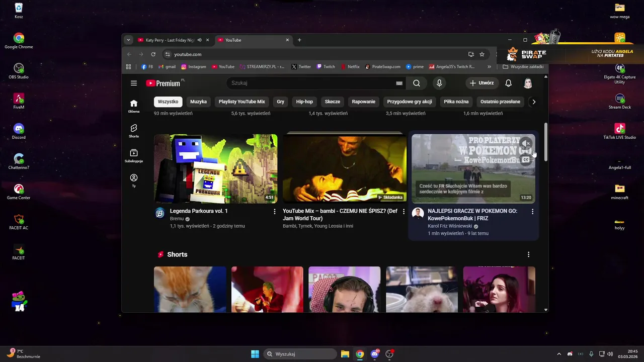
Task: Go to Główna home in sidebar
Action: 134,106
